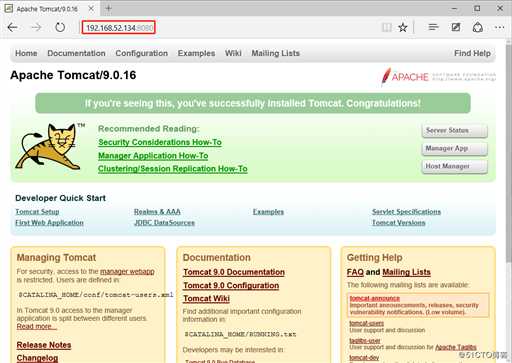Open taglibs-user mailing list link

click(x=365, y=341)
